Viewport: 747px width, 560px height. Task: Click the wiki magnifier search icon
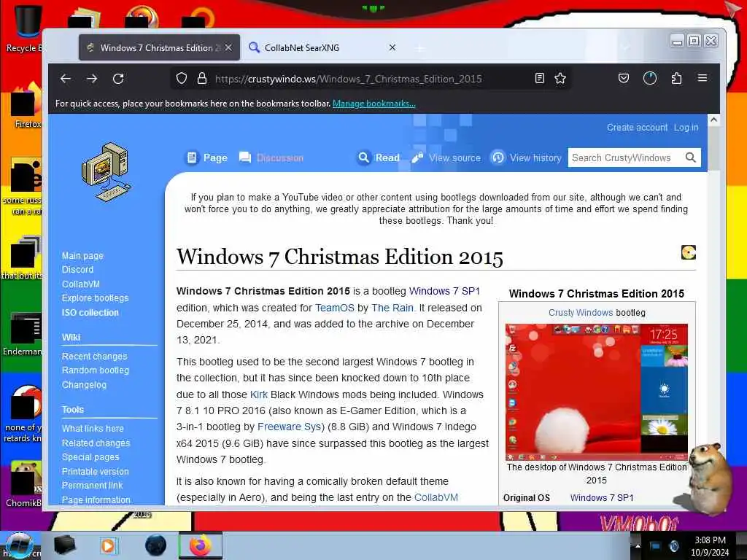pyautogui.click(x=690, y=157)
